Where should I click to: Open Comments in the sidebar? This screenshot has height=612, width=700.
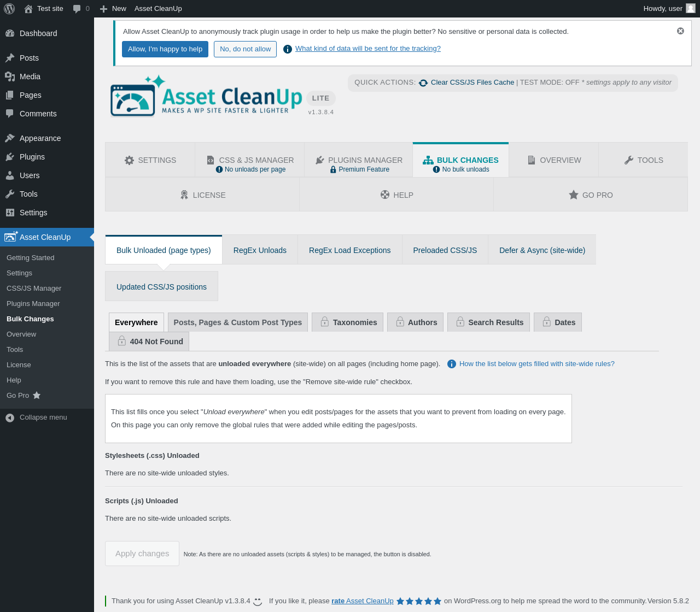click(47, 114)
